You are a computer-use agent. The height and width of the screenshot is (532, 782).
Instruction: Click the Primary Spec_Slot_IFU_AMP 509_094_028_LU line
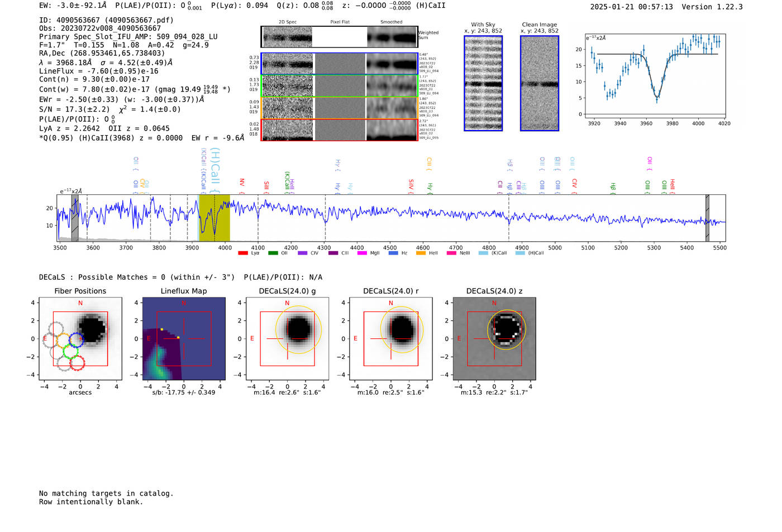tap(128, 37)
